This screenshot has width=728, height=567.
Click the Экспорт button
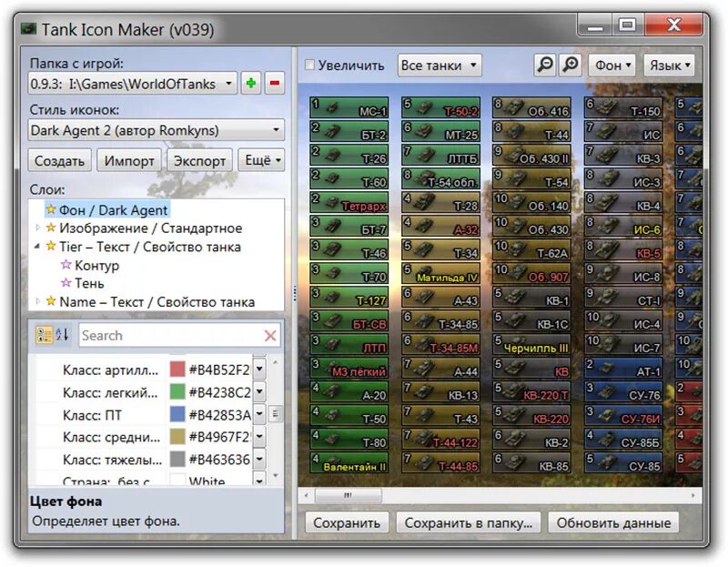[199, 160]
